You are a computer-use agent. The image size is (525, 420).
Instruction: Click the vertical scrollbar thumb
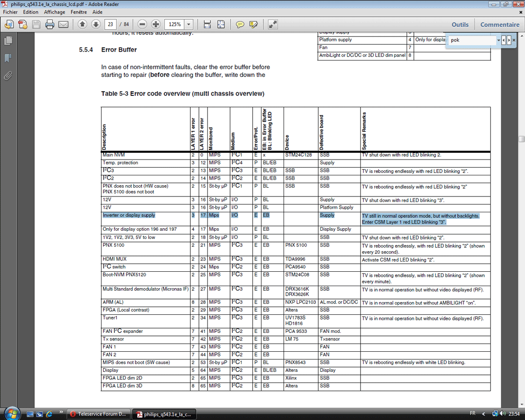click(521, 139)
